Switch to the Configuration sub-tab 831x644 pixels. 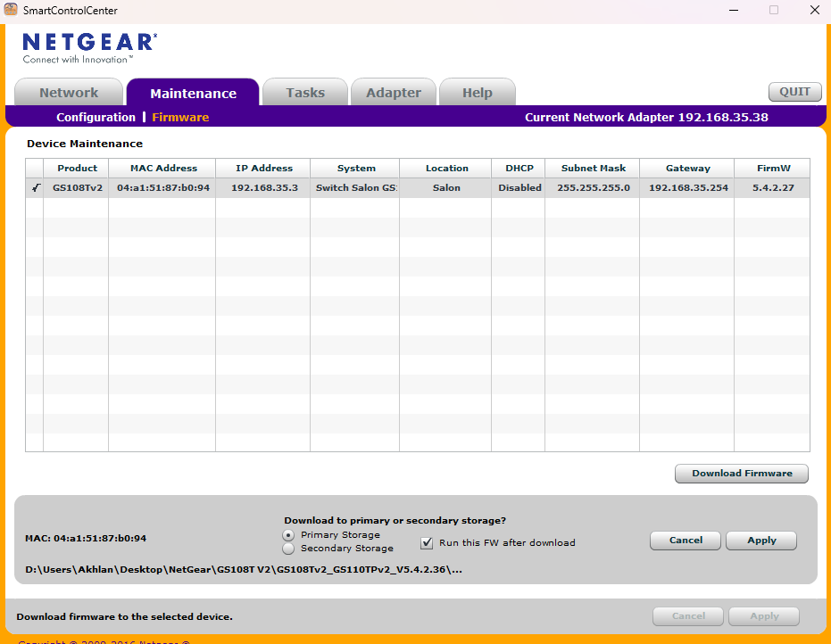tap(96, 117)
